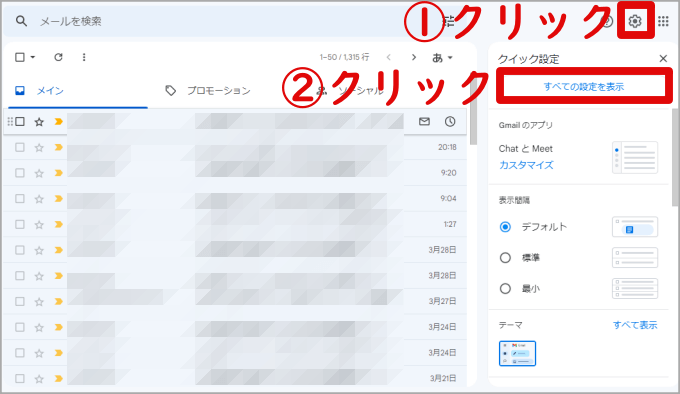Toggle importance marker on the 3月21日 email
Image resolution: width=680 pixels, height=394 pixels.
[59, 378]
